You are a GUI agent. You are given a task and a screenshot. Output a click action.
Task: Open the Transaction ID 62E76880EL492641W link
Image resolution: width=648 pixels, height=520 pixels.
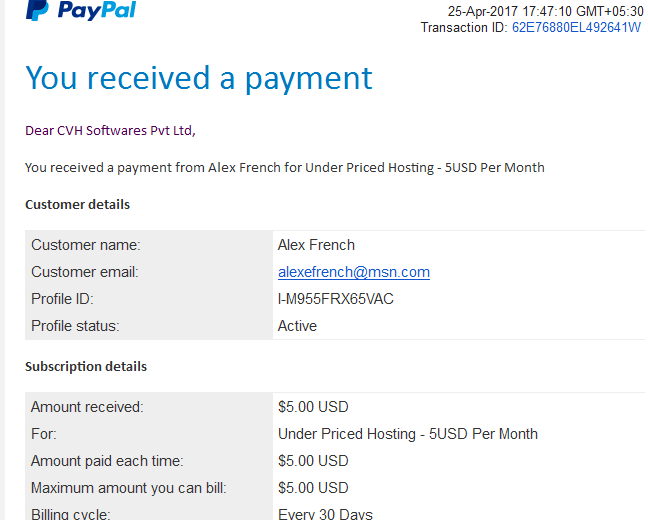(x=576, y=28)
